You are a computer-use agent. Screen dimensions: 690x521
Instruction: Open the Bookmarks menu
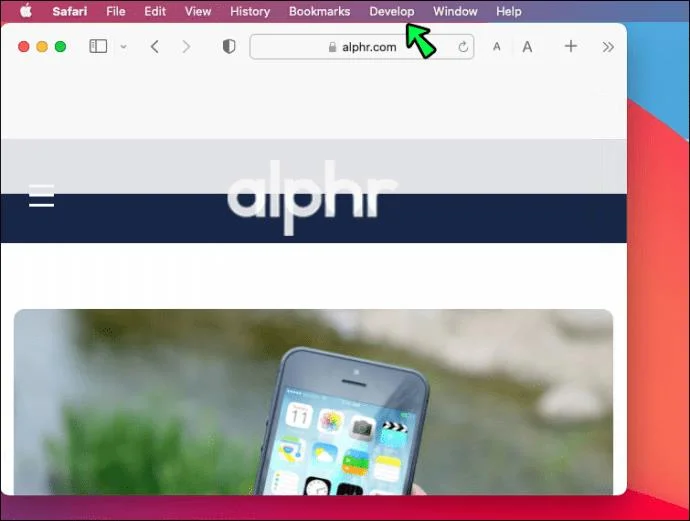click(319, 11)
